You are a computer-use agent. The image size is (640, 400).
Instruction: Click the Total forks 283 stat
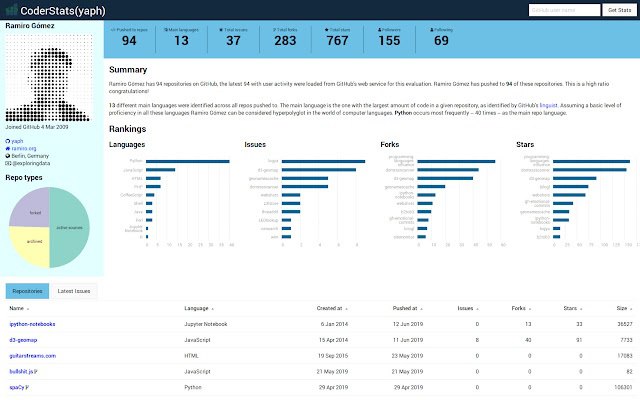pos(285,38)
